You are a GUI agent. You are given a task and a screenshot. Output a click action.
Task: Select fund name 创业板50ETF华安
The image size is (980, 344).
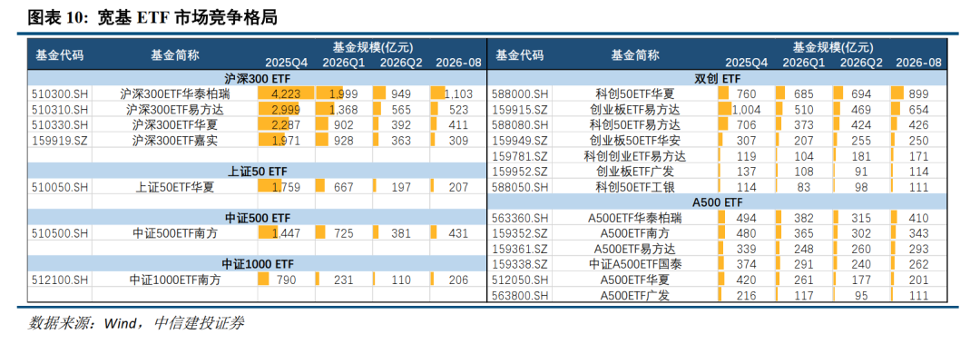coord(635,140)
